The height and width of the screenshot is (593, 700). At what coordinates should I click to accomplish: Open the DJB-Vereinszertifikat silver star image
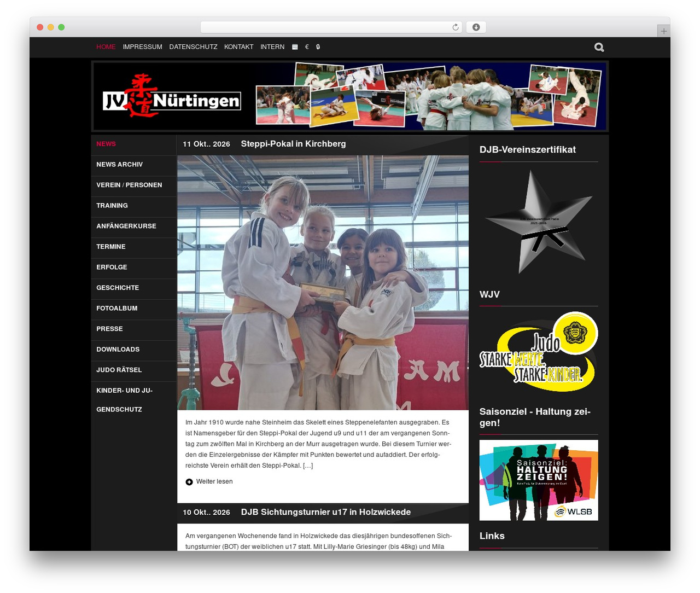539,222
